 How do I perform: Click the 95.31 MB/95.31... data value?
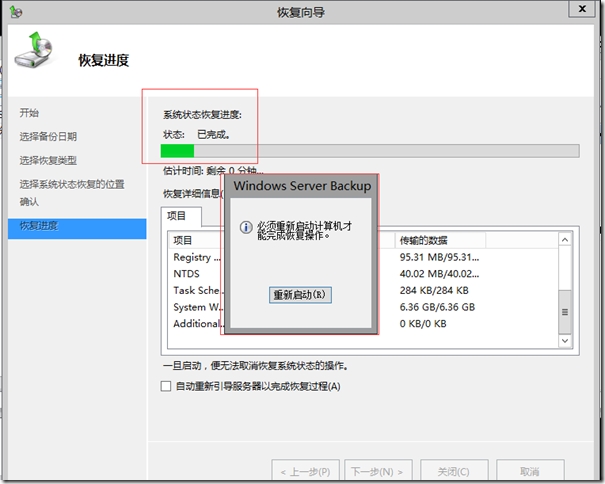[x=439, y=257]
